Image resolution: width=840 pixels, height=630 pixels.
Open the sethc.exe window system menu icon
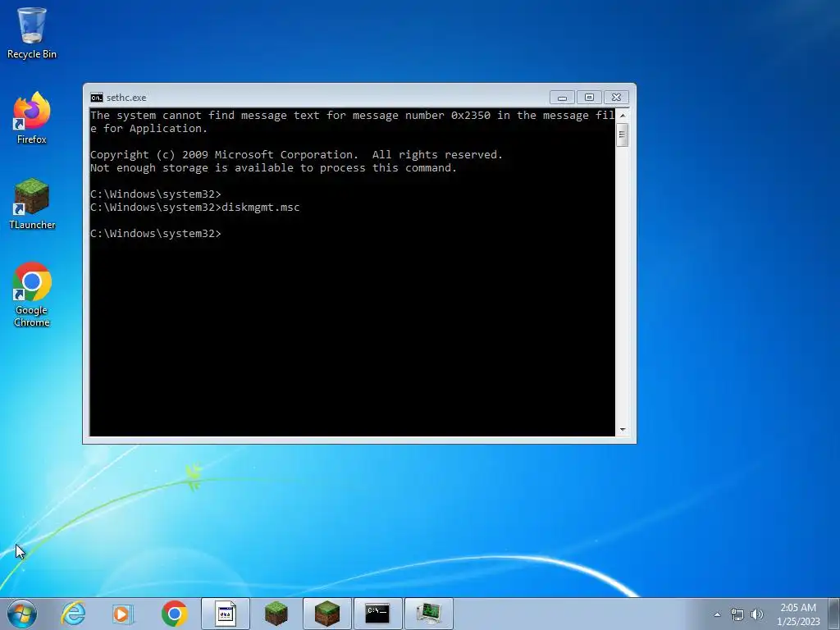point(97,98)
